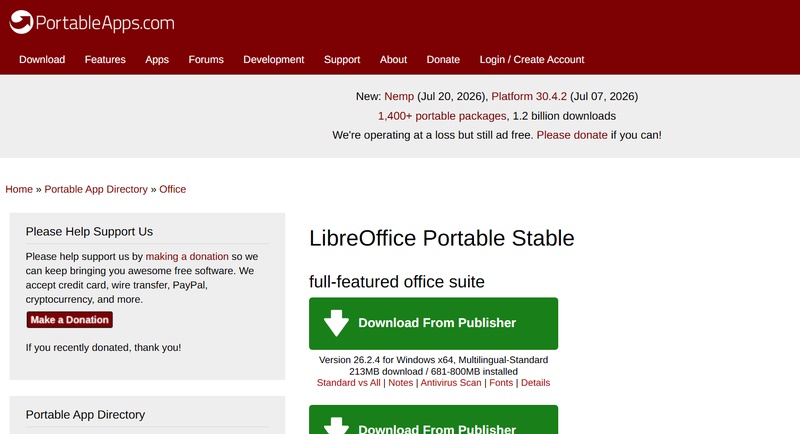Click the PortableApps.com logo icon
Screen dimensions: 800x434
[21, 22]
